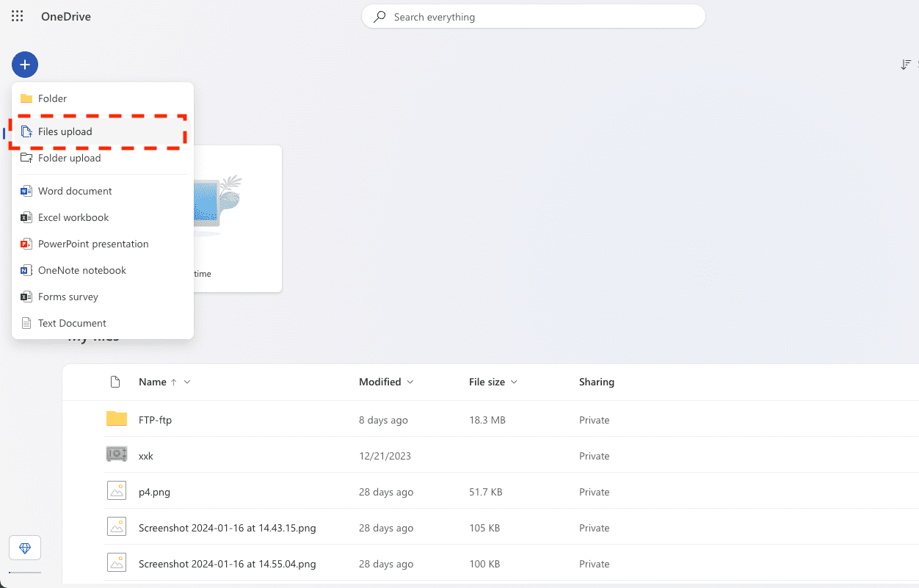Open the Name column dropdown chevron
Screen dimensions: 919x588
[x=187, y=382]
